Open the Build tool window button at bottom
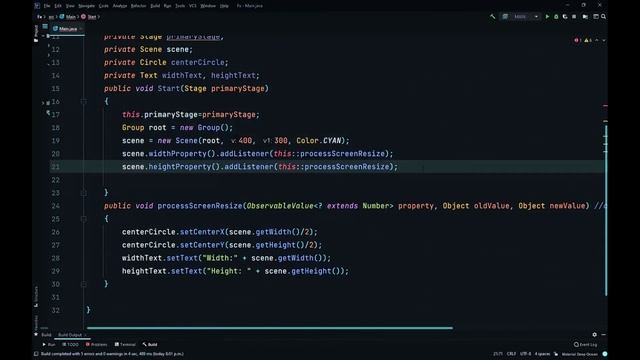Screen dimensions: 640x360 tap(150, 344)
